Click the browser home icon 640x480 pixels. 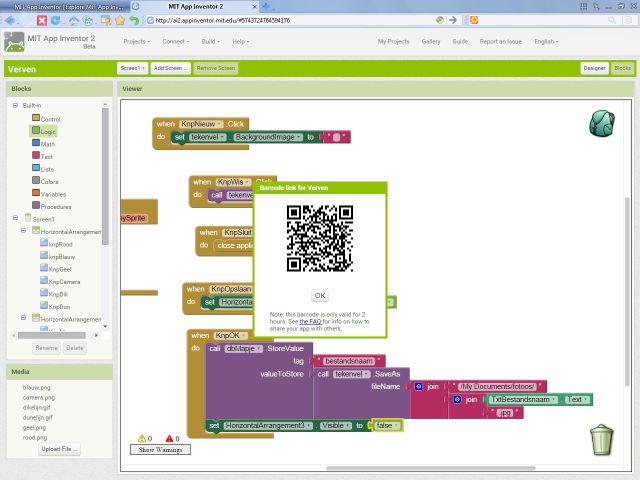[x=73, y=20]
